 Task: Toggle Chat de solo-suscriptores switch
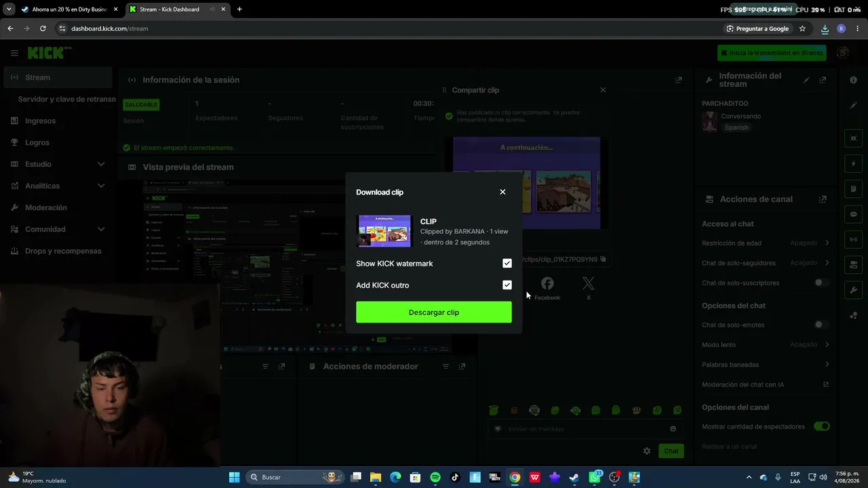click(821, 283)
